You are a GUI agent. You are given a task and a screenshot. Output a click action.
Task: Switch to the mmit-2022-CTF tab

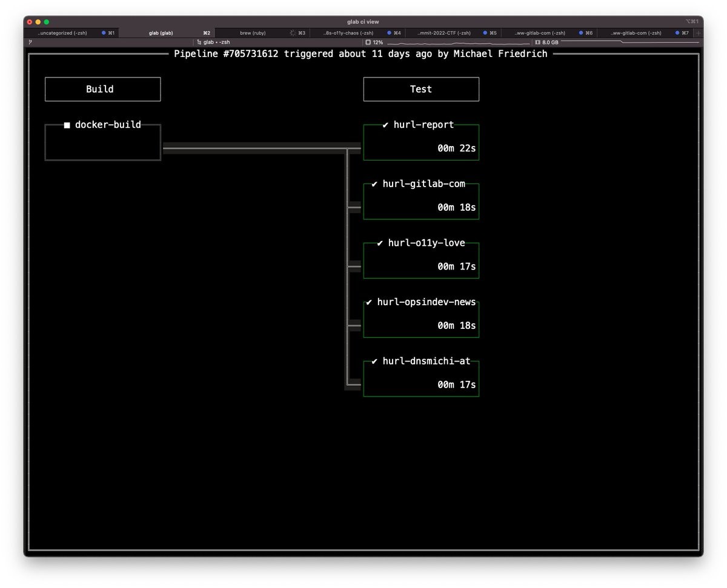coord(443,33)
